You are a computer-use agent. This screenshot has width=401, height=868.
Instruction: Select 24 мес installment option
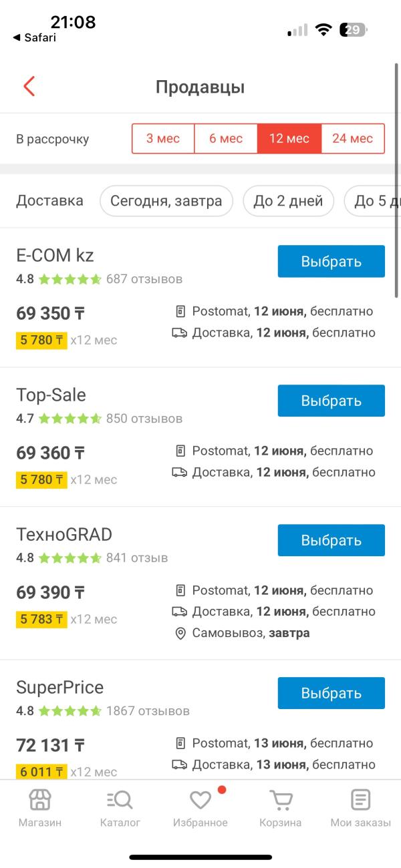point(353,139)
